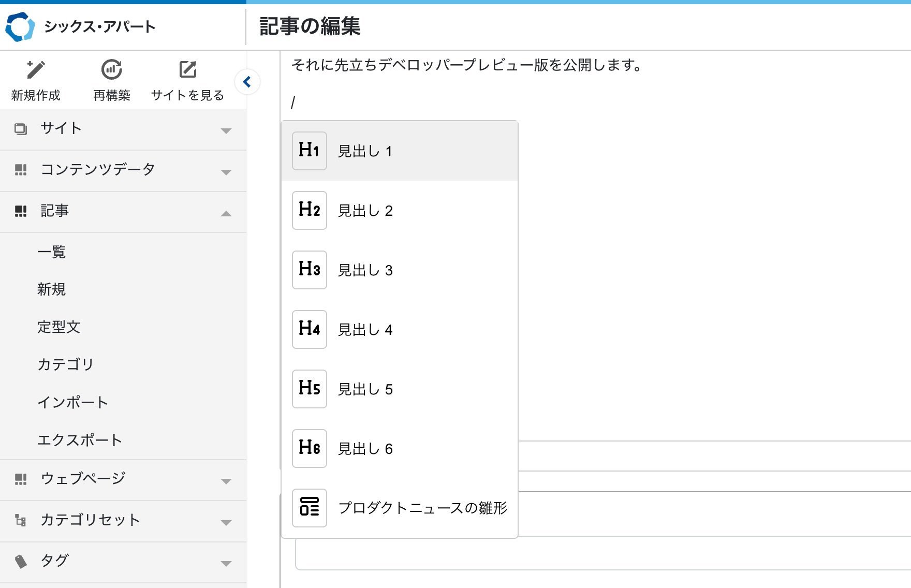Open the インポート link under 記事
This screenshot has width=911, height=588.
coord(72,402)
